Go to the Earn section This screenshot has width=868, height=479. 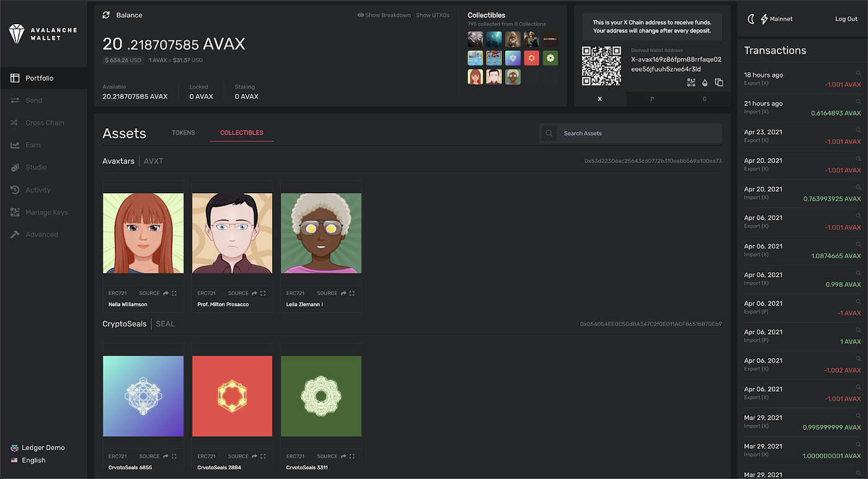[43, 145]
